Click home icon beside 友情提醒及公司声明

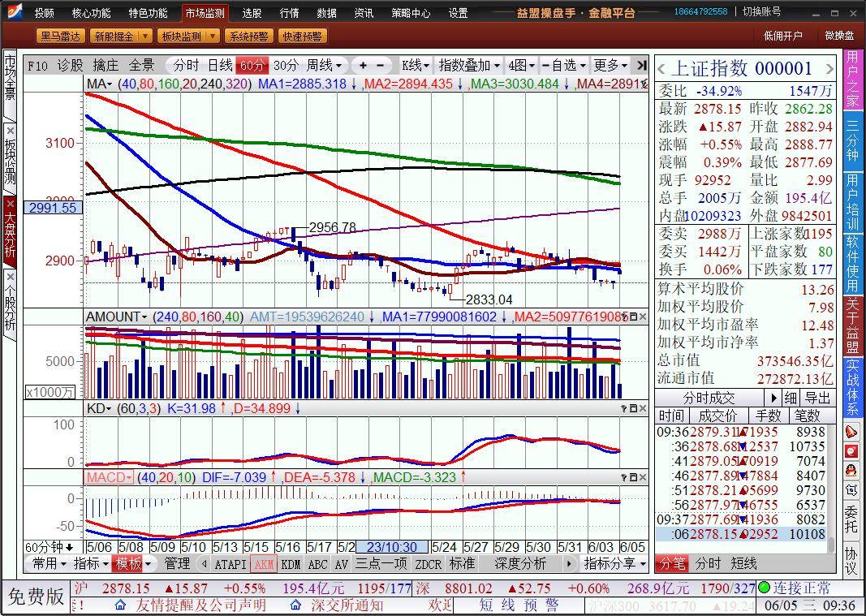120,605
